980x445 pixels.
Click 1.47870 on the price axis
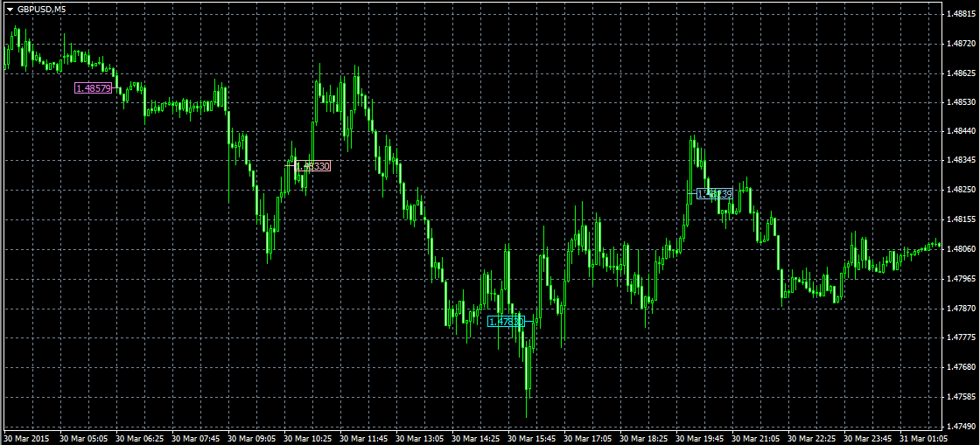tap(962, 309)
